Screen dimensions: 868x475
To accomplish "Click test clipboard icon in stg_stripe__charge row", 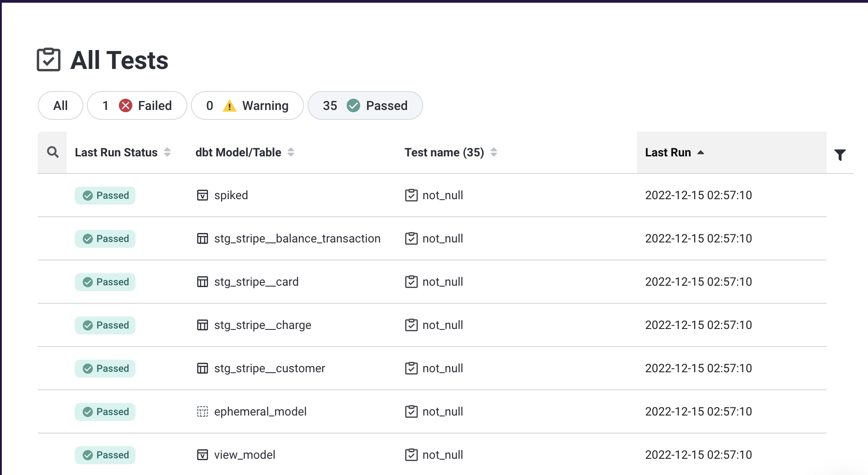I will tap(411, 325).
